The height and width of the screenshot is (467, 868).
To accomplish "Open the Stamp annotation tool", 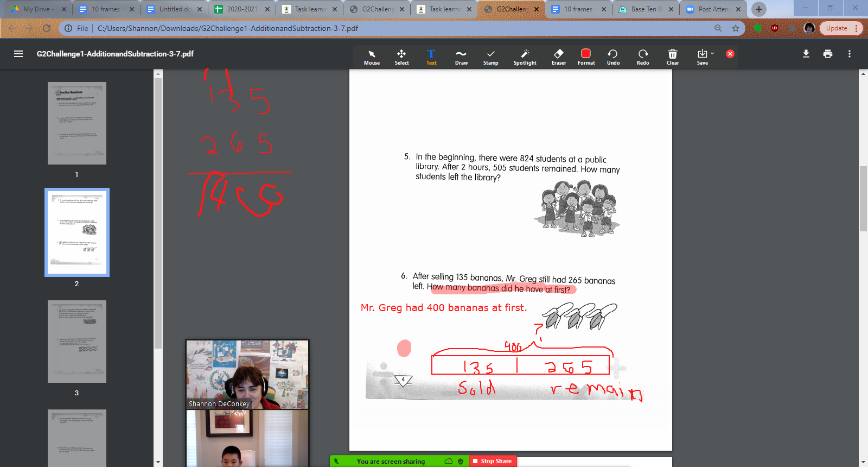I will tap(491, 56).
